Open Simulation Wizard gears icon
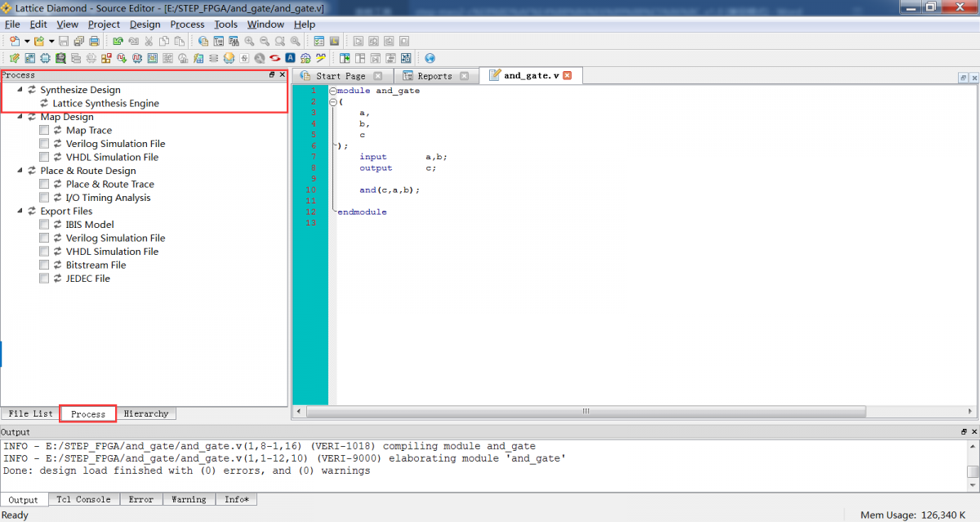 (x=305, y=58)
